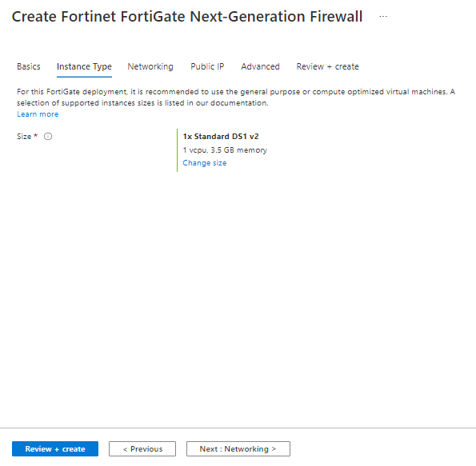476x466 pixels.
Task: Click the red required asterisk after Size
Action: point(35,136)
